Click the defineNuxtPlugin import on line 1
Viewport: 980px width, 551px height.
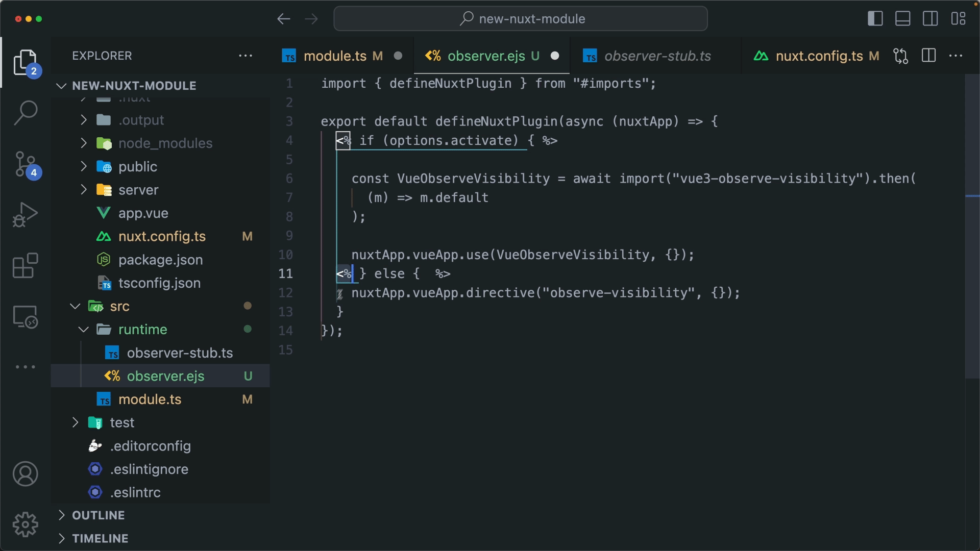pos(450,84)
